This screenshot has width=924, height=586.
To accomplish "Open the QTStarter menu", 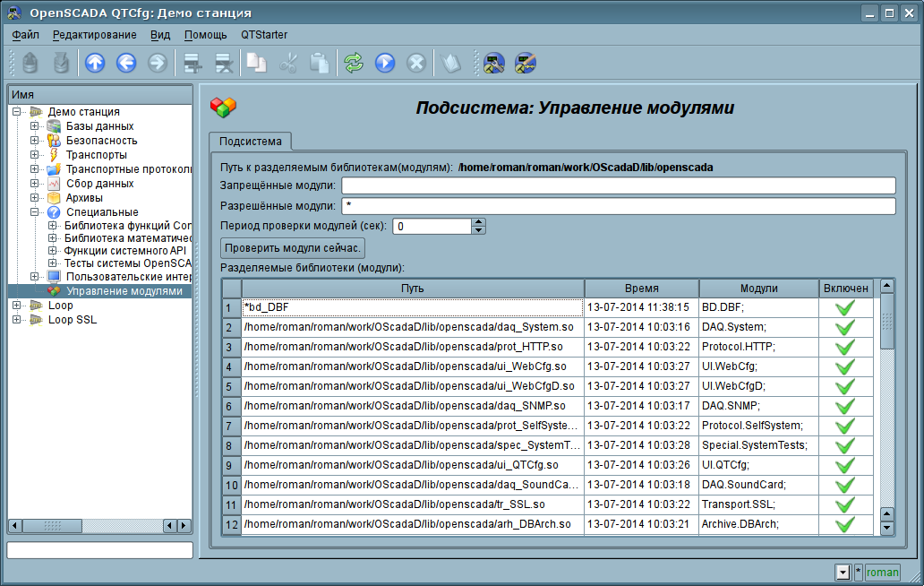I will click(x=264, y=35).
